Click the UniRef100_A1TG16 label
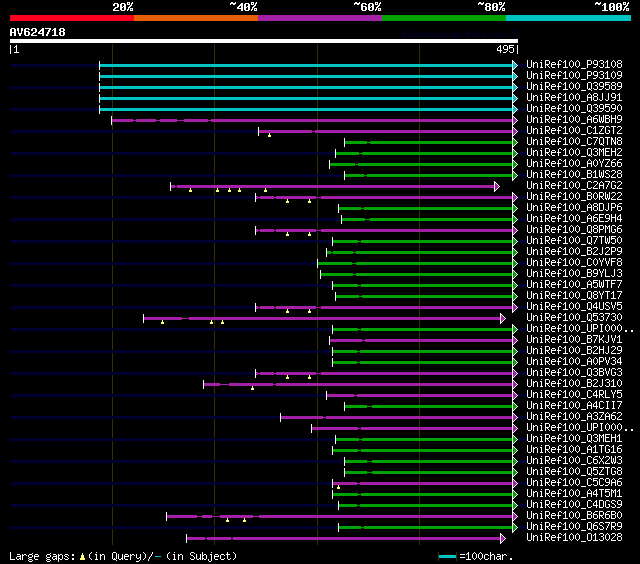This screenshot has width=640, height=564. coord(574,450)
